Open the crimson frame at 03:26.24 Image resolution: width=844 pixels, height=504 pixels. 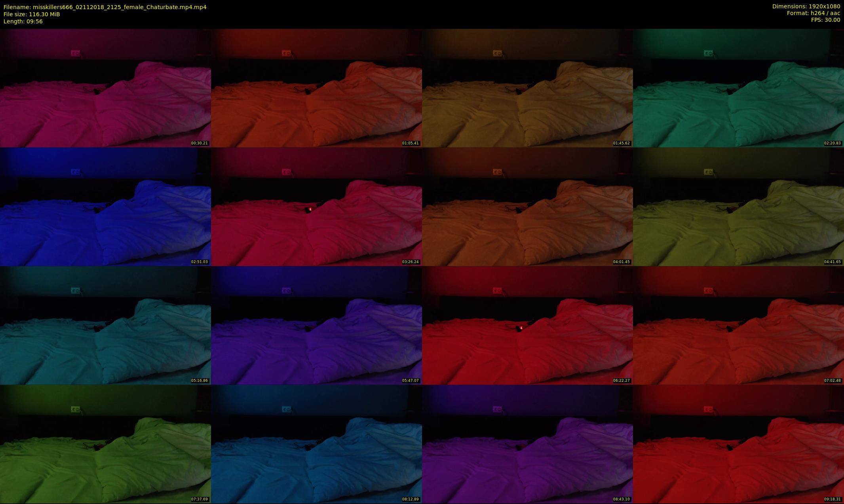pos(316,207)
